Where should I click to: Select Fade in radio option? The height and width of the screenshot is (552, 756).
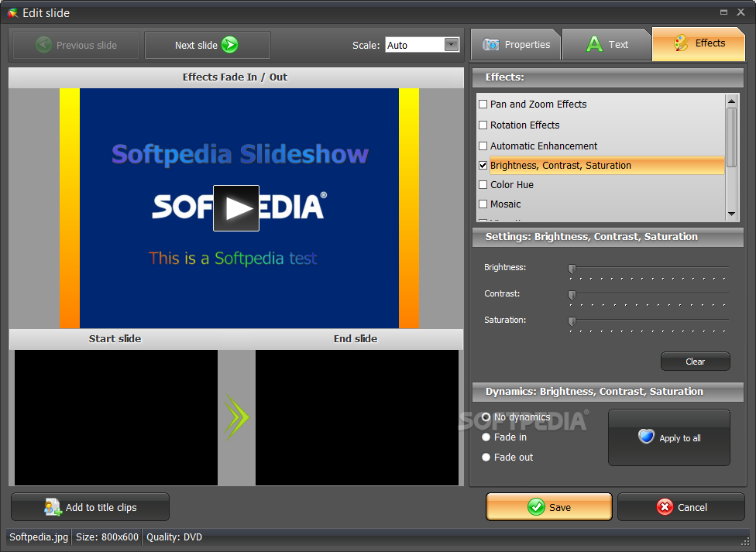[486, 437]
